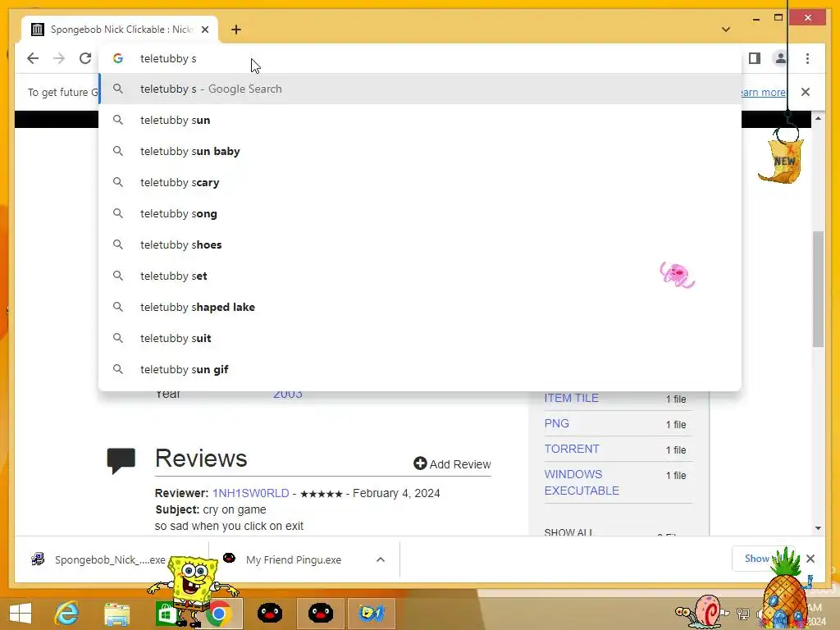Select the 'teletubby scary' suggestion
Viewport: 840px width, 630px height.
point(420,182)
